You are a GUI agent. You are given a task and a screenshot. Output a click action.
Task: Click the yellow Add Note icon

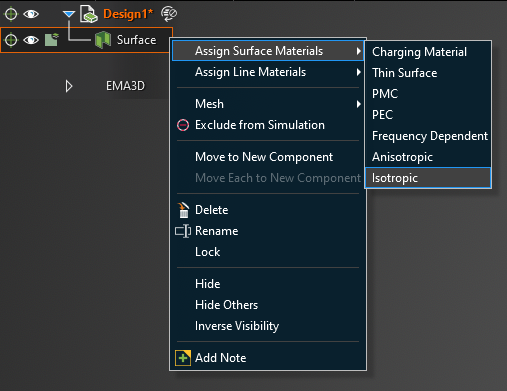click(183, 358)
